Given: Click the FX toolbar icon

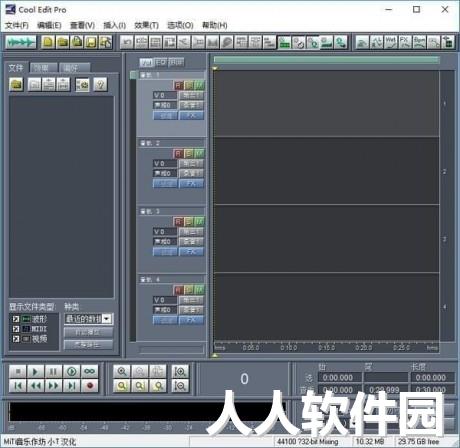Looking at the screenshot, I should (x=405, y=42).
